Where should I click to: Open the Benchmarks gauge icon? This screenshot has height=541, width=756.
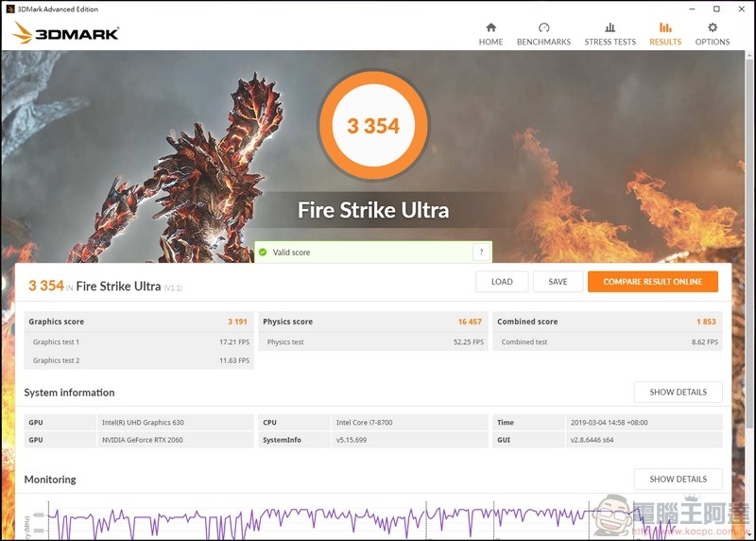[544, 27]
